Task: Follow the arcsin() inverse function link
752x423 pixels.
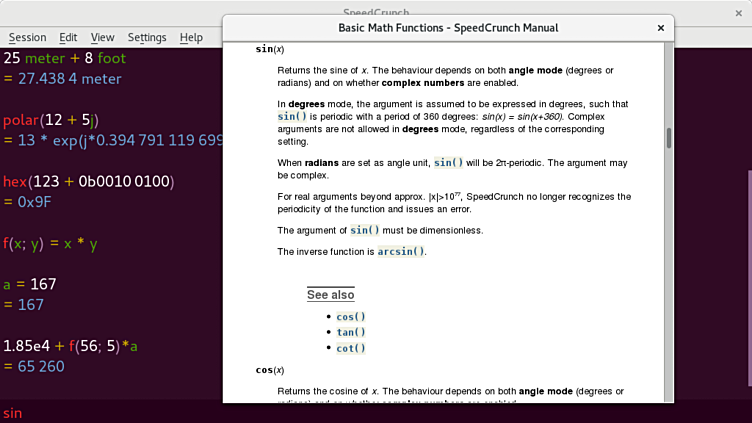Action: pyautogui.click(x=401, y=252)
